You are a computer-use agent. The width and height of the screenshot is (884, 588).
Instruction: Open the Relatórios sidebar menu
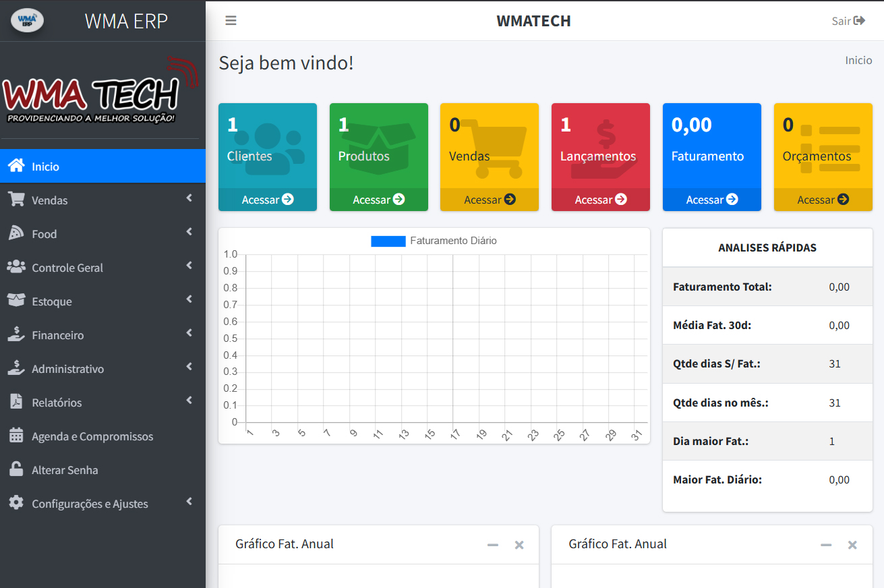[57, 403]
